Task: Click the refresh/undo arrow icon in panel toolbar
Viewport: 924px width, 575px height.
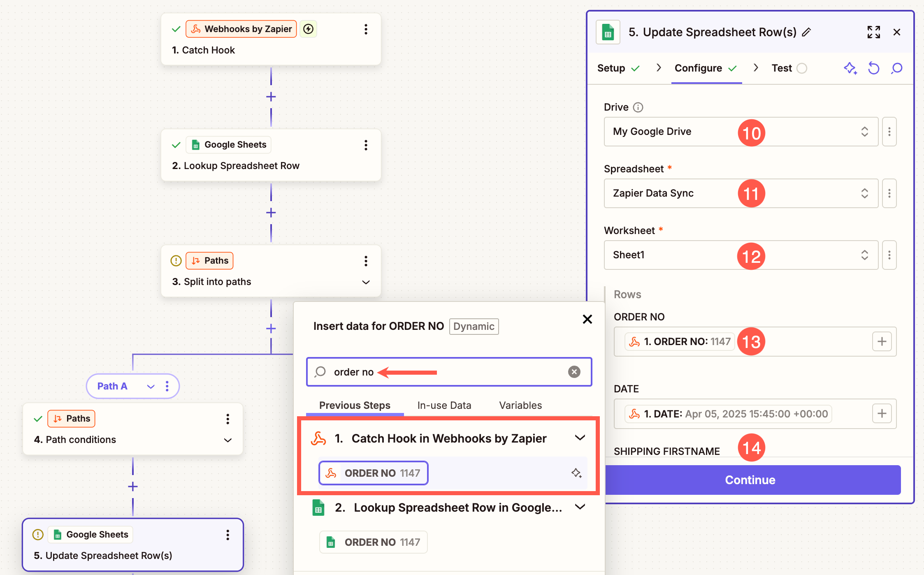Action: [873, 68]
